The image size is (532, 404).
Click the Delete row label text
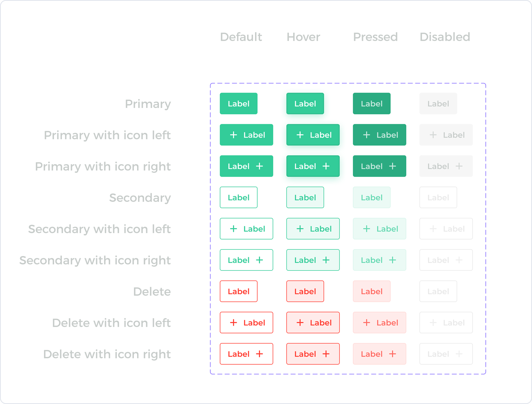(152, 292)
